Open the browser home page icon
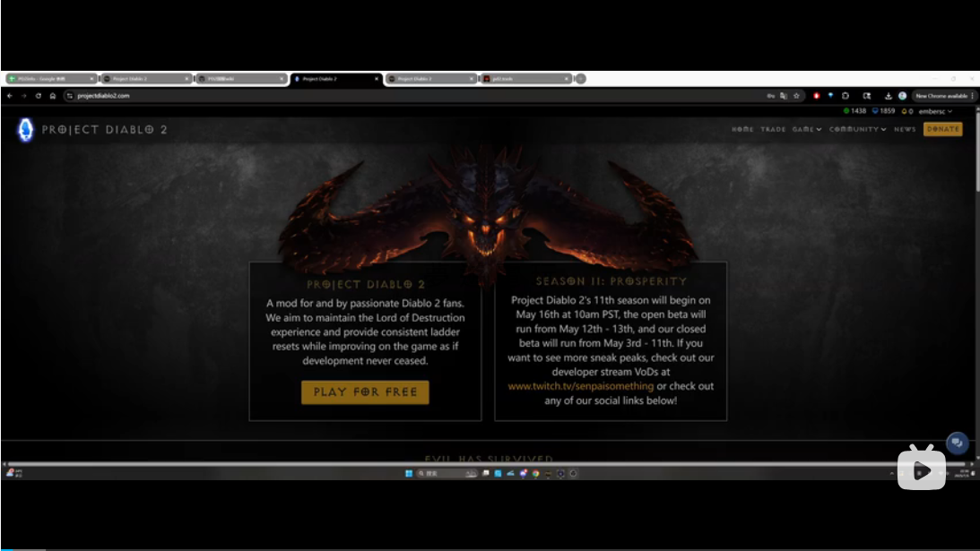 pyautogui.click(x=53, y=96)
